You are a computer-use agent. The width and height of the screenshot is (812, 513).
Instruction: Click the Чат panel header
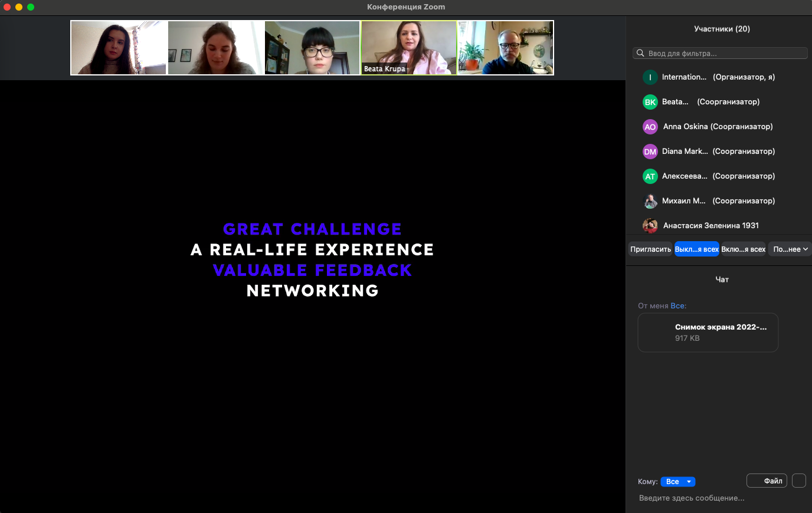(x=722, y=279)
